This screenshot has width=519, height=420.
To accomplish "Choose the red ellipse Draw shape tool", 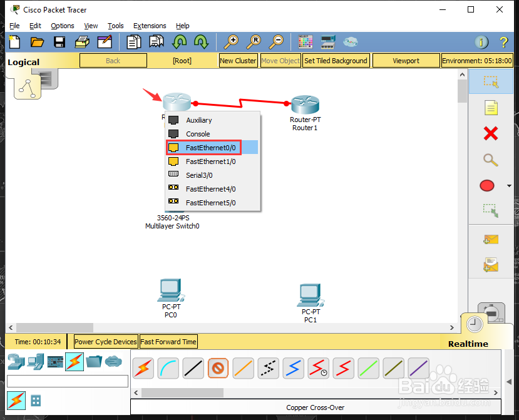I will point(487,186).
